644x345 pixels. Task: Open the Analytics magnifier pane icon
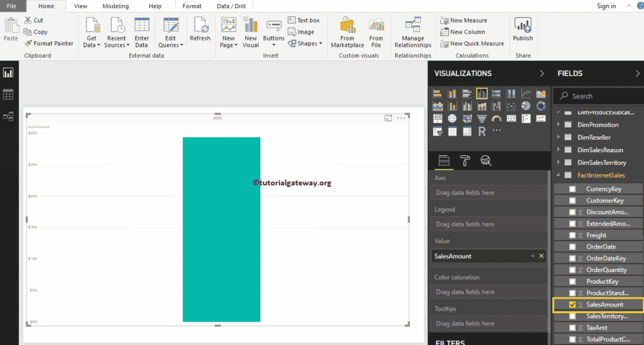coord(486,160)
